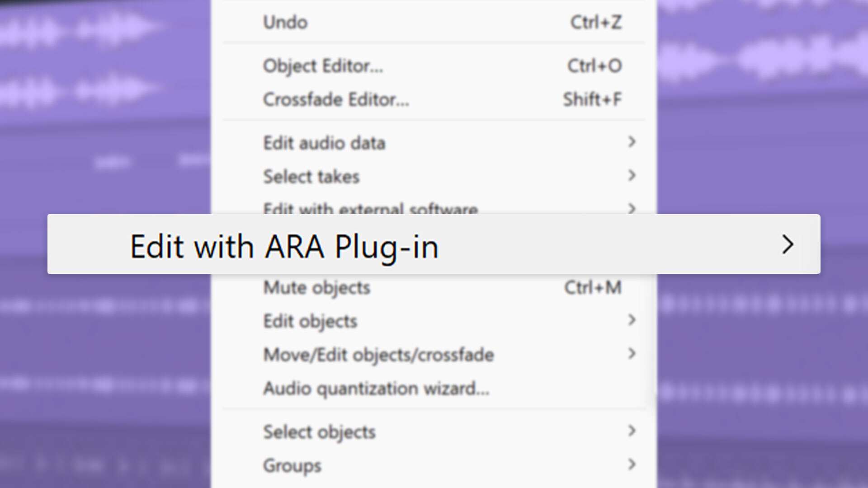Expand the Edit audio data submenu arrow
Image resolution: width=868 pixels, height=488 pixels.
(x=632, y=142)
